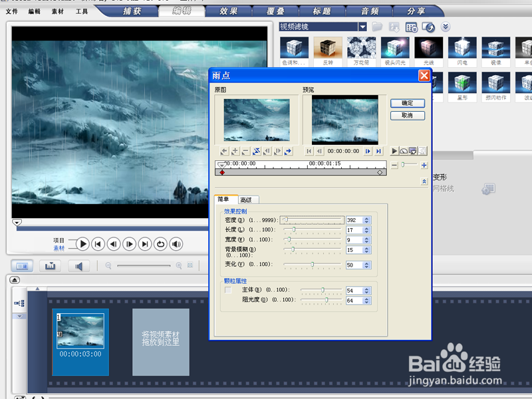Adjust the 变化 slider
The image size is (532, 399).
[312, 265]
